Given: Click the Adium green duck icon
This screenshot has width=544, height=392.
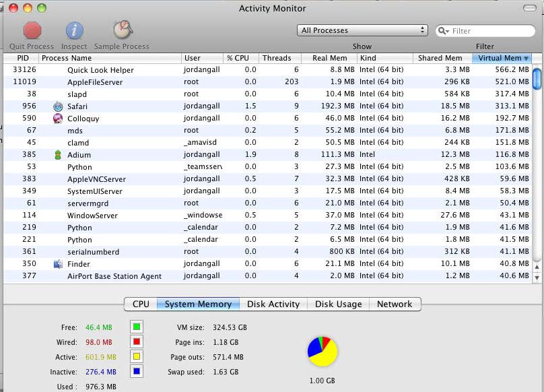Looking at the screenshot, I should (x=58, y=155).
